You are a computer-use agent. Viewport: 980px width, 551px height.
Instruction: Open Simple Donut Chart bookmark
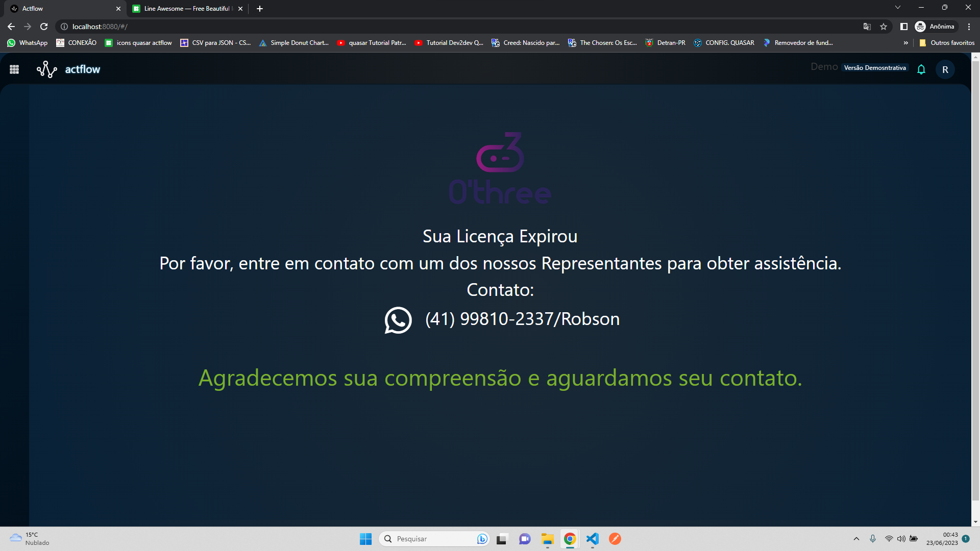tap(294, 43)
